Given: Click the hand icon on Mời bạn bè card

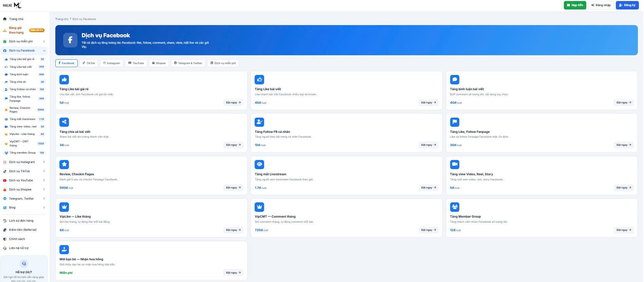Looking at the screenshot, I should click(64, 249).
